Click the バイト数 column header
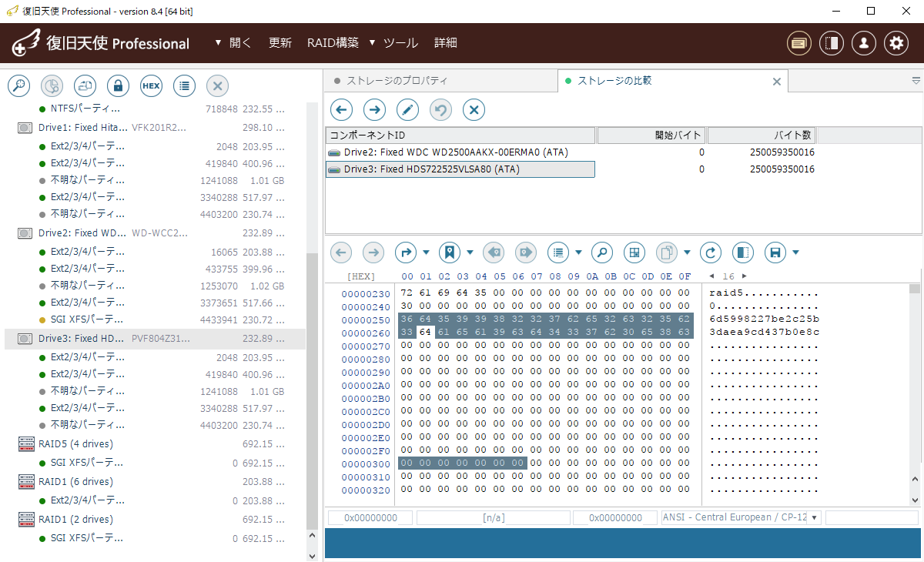 [x=762, y=135]
